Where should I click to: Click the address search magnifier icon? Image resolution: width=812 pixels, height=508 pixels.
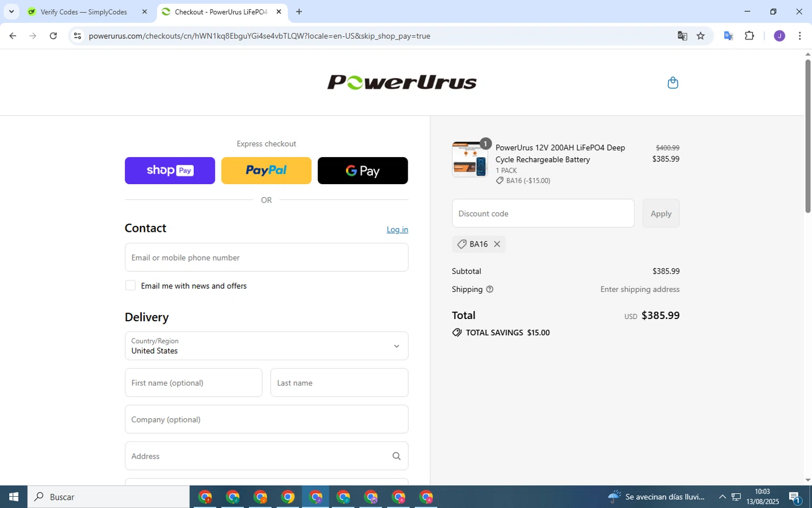point(396,456)
